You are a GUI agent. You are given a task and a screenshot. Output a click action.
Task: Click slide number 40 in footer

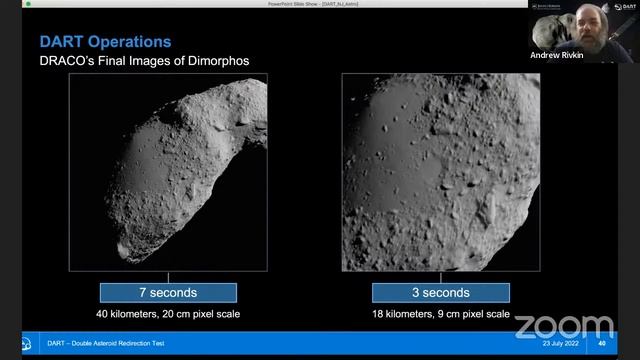(602, 344)
